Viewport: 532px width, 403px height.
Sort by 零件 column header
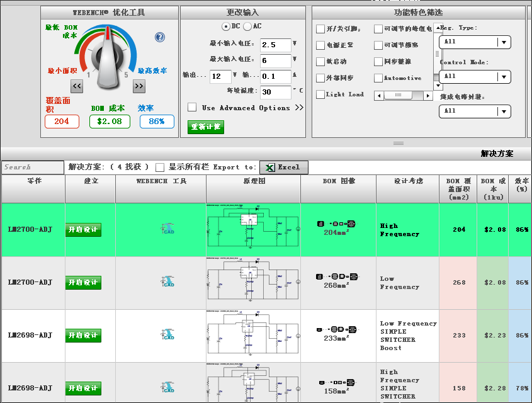(33, 189)
